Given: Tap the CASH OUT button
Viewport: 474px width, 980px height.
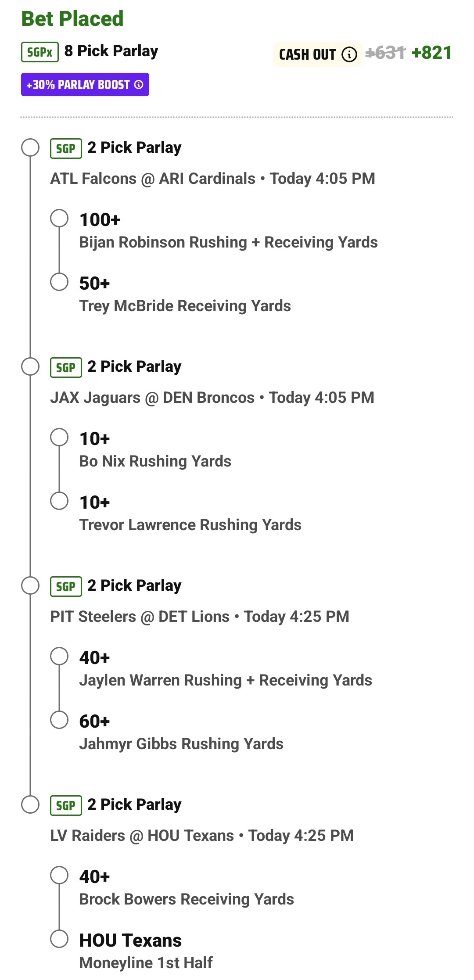Looking at the screenshot, I should (x=318, y=54).
